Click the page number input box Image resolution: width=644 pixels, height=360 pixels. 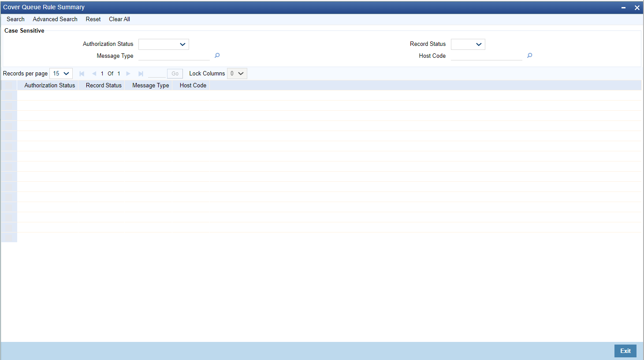(157, 74)
